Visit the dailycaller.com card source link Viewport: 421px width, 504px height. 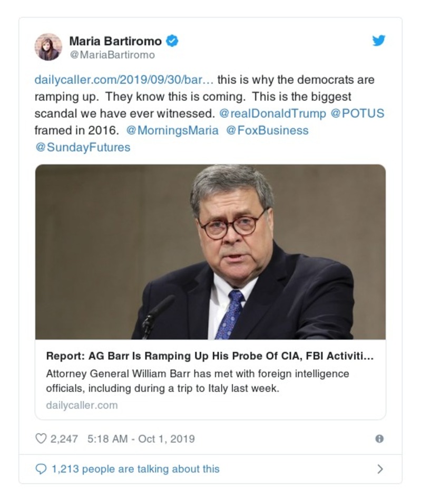coord(82,405)
